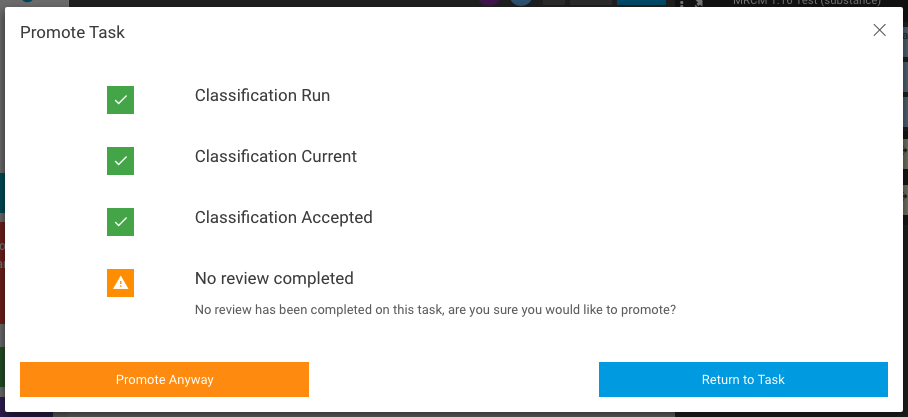Select the Classification Current label
Screen dimensions: 908x417
click(x=276, y=156)
